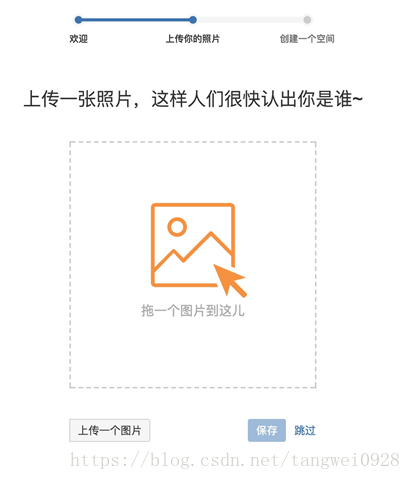This screenshot has width=411, height=480.
Task: Select the first step dot for 欢迎
Action: [x=78, y=20]
